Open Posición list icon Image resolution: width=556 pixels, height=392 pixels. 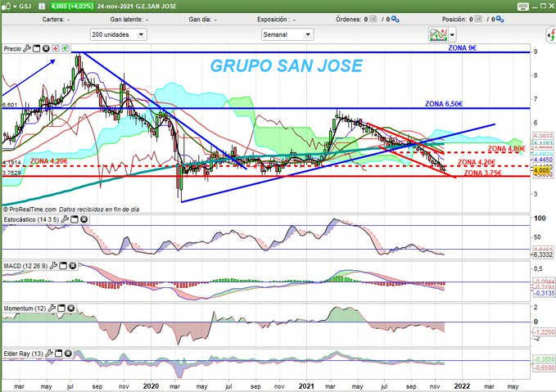pos(478,19)
